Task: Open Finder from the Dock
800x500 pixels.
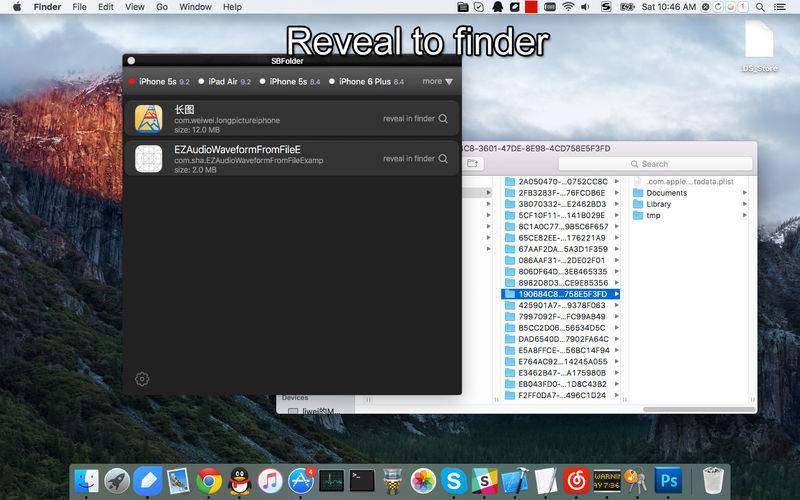Action: (86, 481)
